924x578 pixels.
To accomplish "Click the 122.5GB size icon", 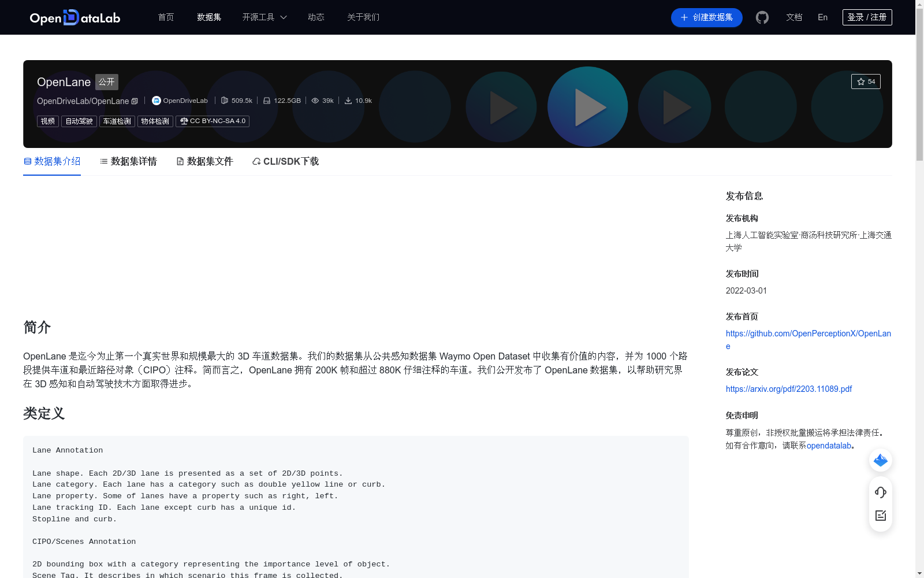I will [x=267, y=101].
